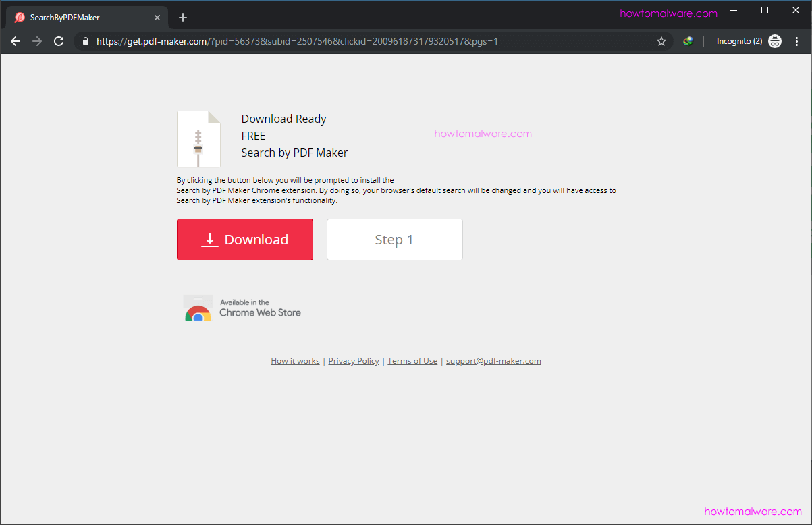Click the padlock site security icon
Viewport: 812px width, 525px height.
click(85, 41)
